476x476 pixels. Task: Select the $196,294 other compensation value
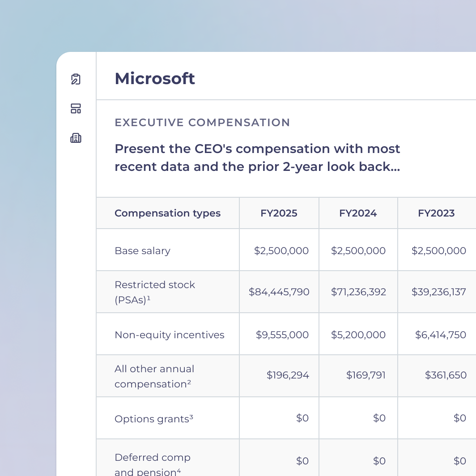pyautogui.click(x=288, y=375)
